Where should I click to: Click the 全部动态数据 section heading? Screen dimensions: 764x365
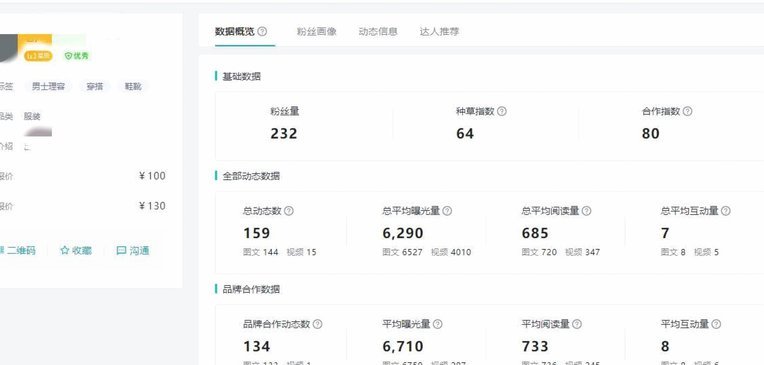(x=251, y=176)
